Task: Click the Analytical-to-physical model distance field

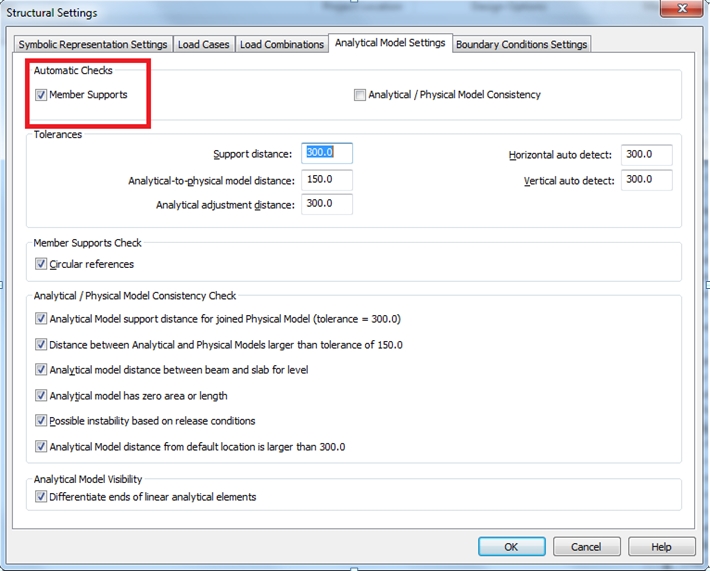Action: pos(326,180)
